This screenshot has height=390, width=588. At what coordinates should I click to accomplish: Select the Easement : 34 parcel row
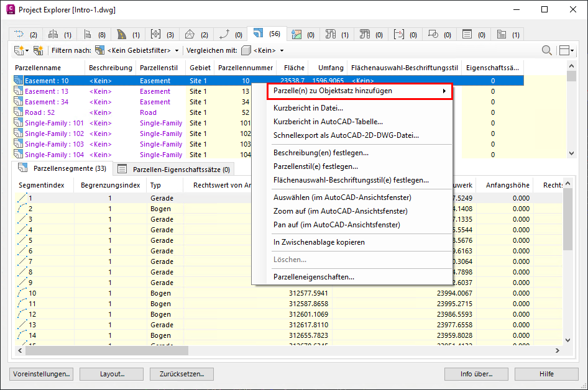pyautogui.click(x=132, y=102)
